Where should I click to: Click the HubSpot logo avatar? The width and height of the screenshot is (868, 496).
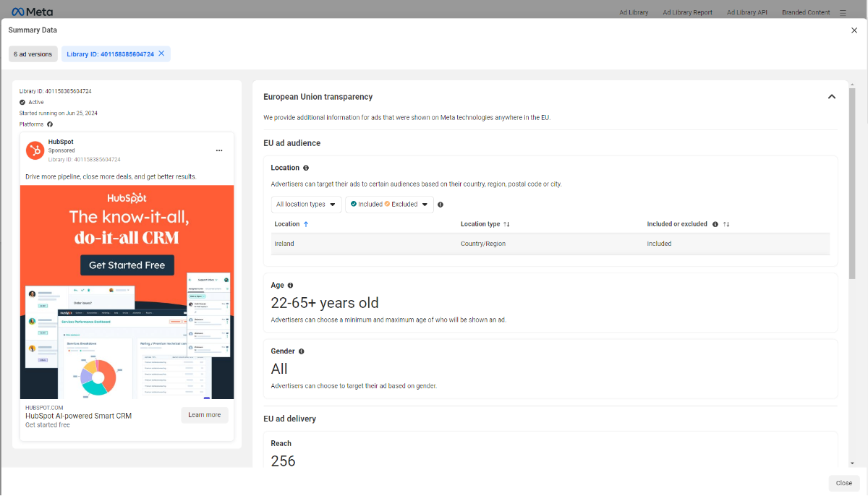[x=35, y=150]
